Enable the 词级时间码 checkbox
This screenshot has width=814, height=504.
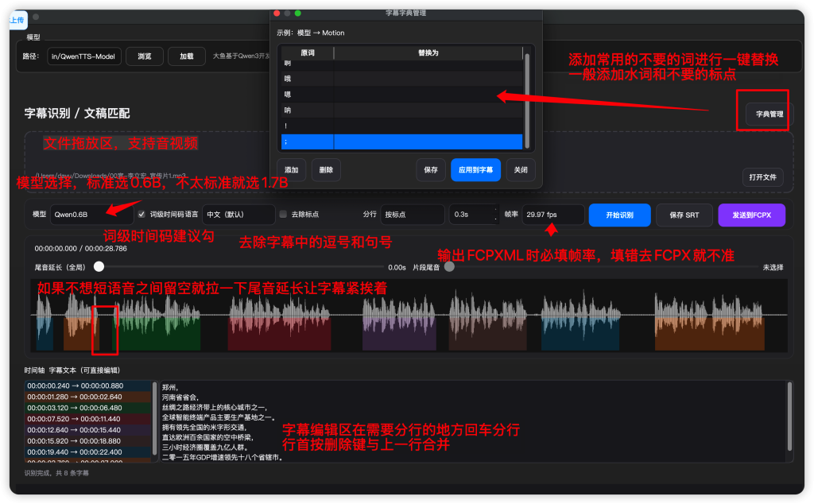tap(141, 214)
